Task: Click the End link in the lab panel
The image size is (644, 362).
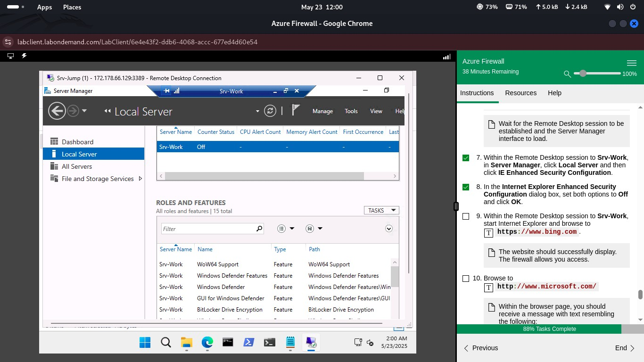Action: [x=620, y=348]
